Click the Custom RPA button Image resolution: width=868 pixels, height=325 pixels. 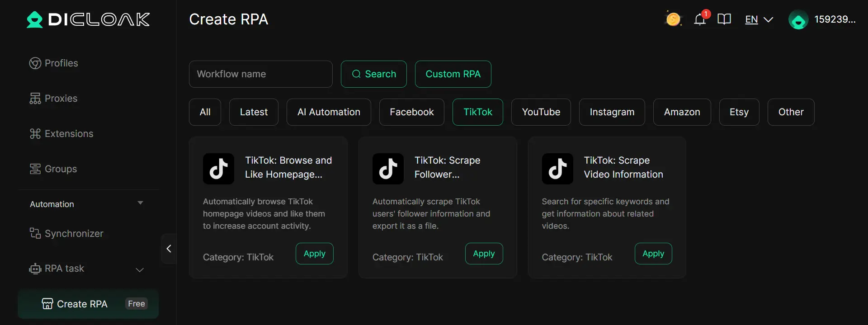[x=453, y=74]
